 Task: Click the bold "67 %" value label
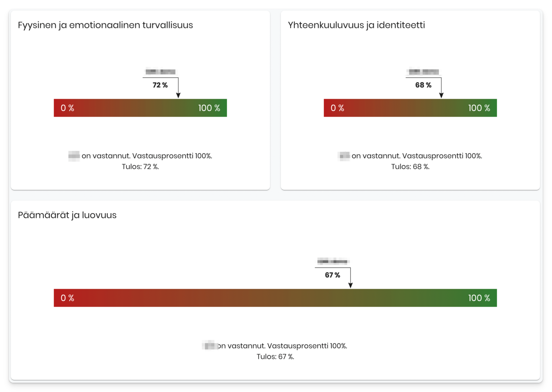(x=332, y=275)
